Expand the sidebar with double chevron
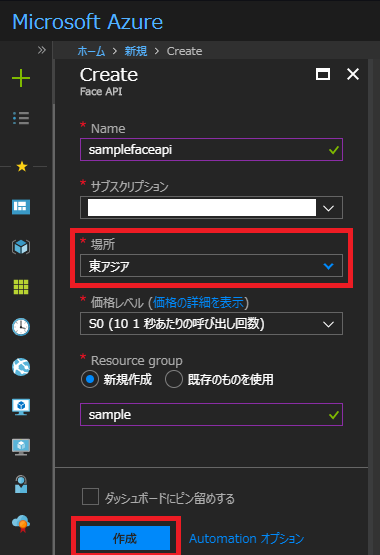This screenshot has width=380, height=555. point(42,50)
